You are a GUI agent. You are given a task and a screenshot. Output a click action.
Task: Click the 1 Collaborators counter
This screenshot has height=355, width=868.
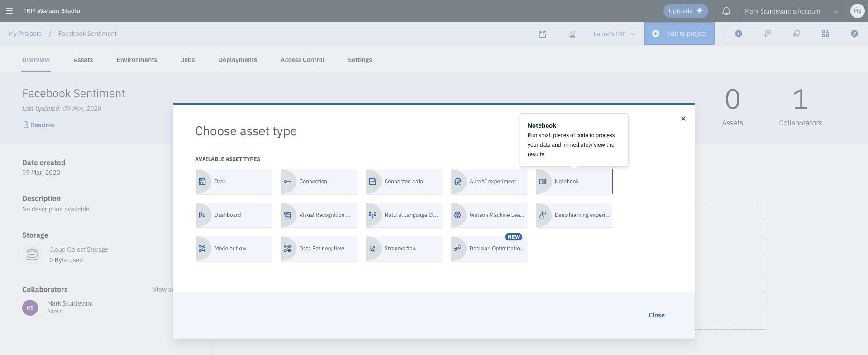(x=800, y=108)
